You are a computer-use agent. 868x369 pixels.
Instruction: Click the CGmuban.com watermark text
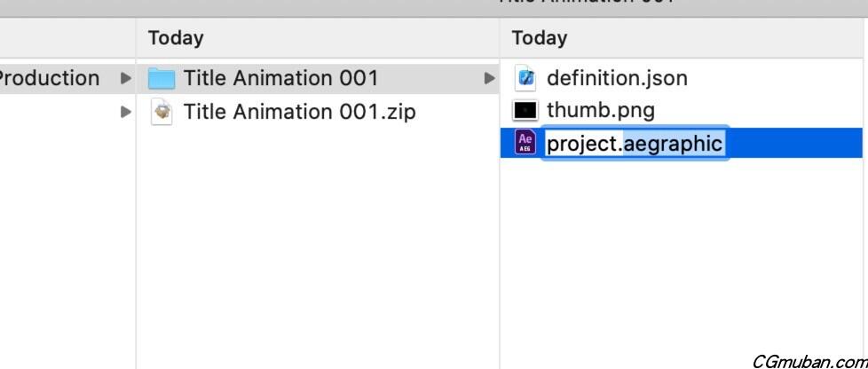(x=809, y=361)
